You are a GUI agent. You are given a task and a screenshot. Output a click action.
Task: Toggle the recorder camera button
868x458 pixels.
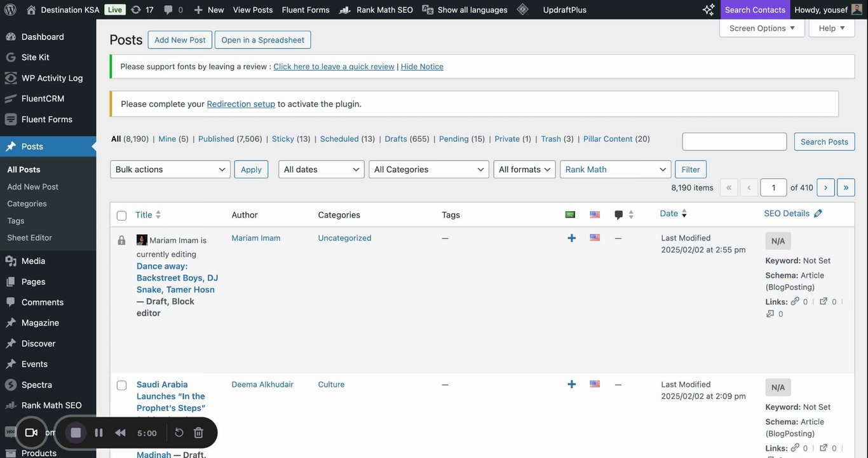pyautogui.click(x=31, y=433)
